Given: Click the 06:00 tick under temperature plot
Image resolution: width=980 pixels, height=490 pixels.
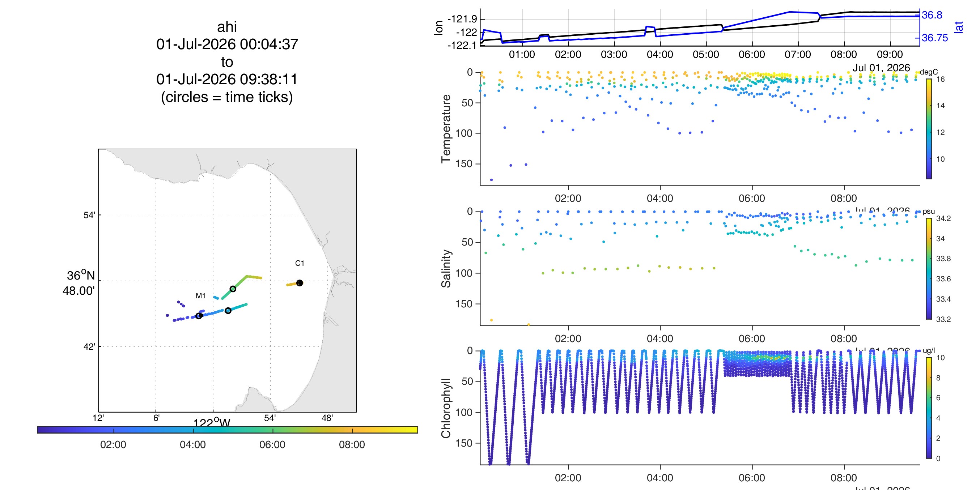Looking at the screenshot, I should [x=752, y=198].
